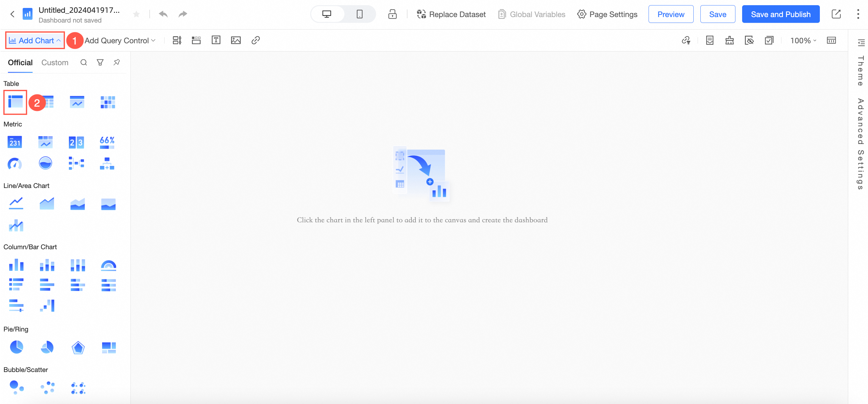
Task: Click the Preview button
Action: tap(671, 14)
